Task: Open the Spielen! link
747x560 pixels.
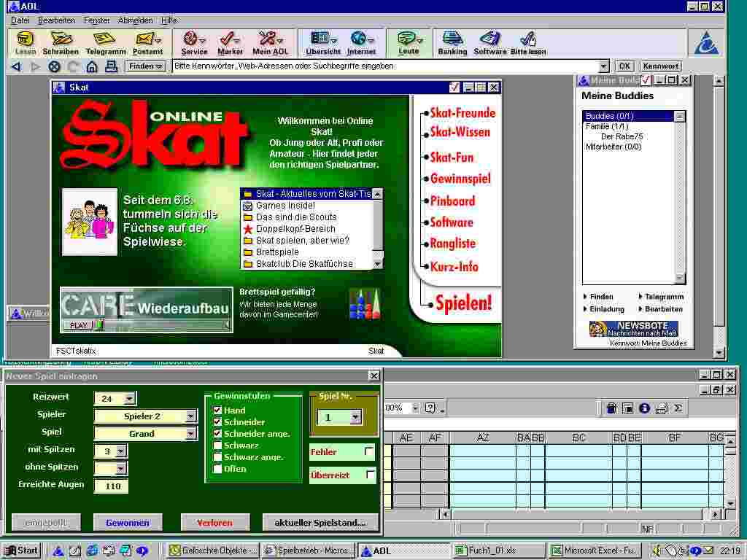Action: [x=463, y=303]
